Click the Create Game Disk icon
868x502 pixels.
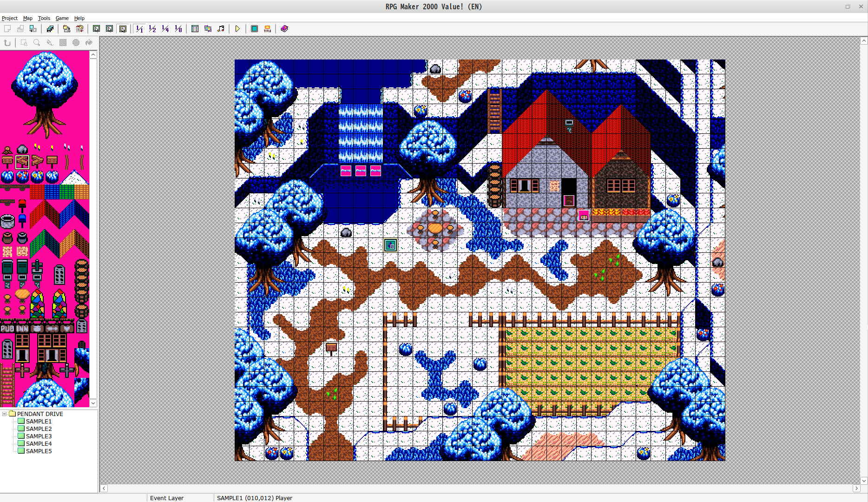point(50,29)
